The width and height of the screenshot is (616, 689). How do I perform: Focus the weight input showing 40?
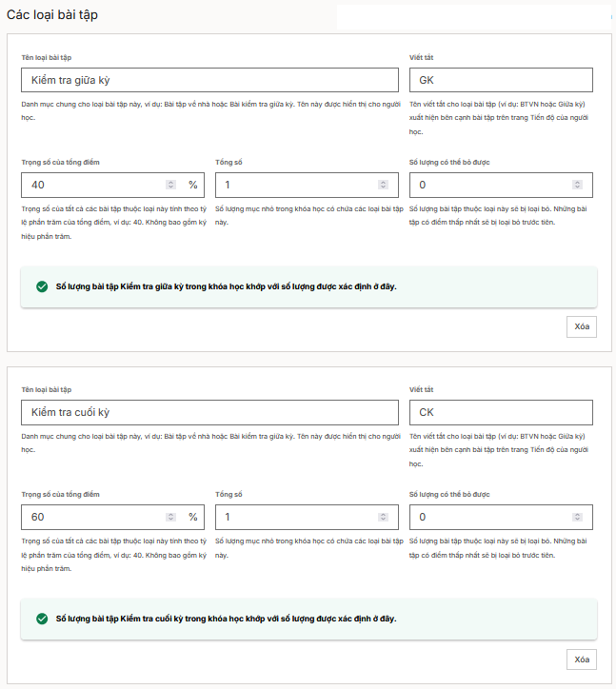click(93, 185)
